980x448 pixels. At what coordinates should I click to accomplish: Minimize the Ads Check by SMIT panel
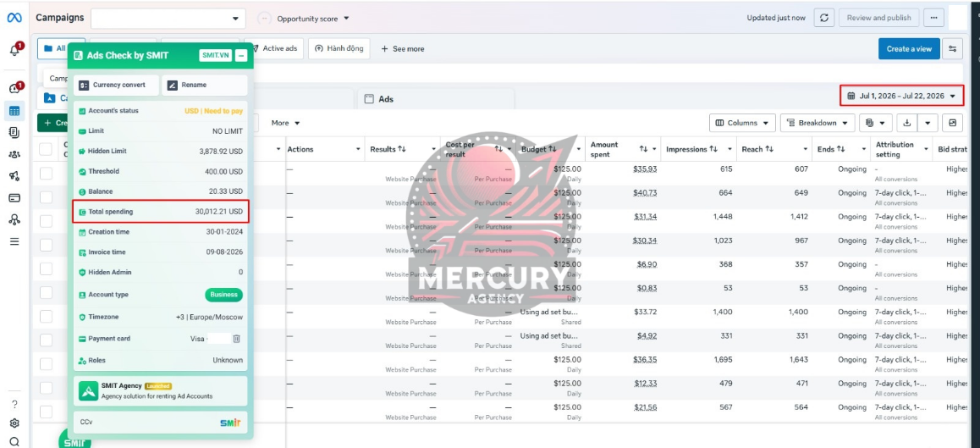pos(242,56)
